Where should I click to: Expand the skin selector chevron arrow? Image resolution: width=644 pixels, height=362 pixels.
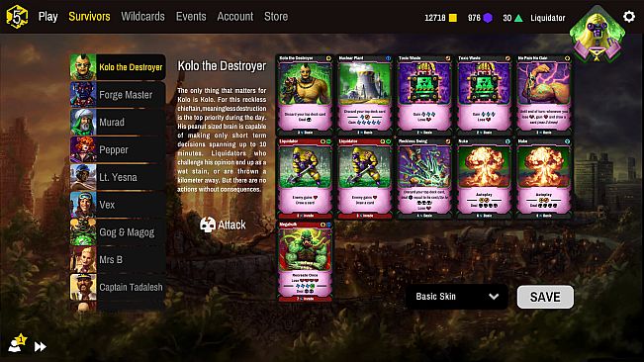tap(494, 297)
